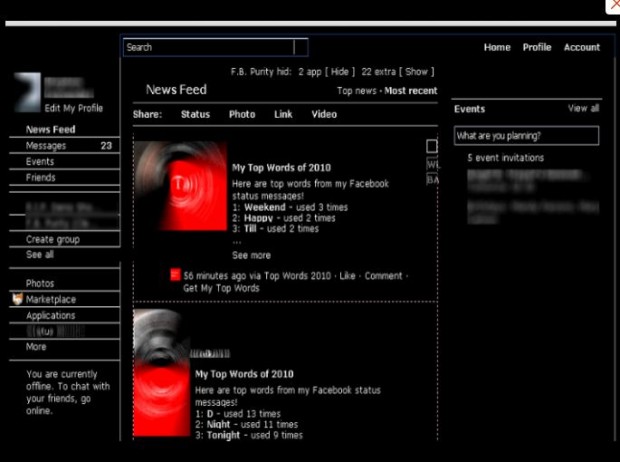Open the Profile page link
Image resolution: width=620 pixels, height=462 pixels.
537,47
